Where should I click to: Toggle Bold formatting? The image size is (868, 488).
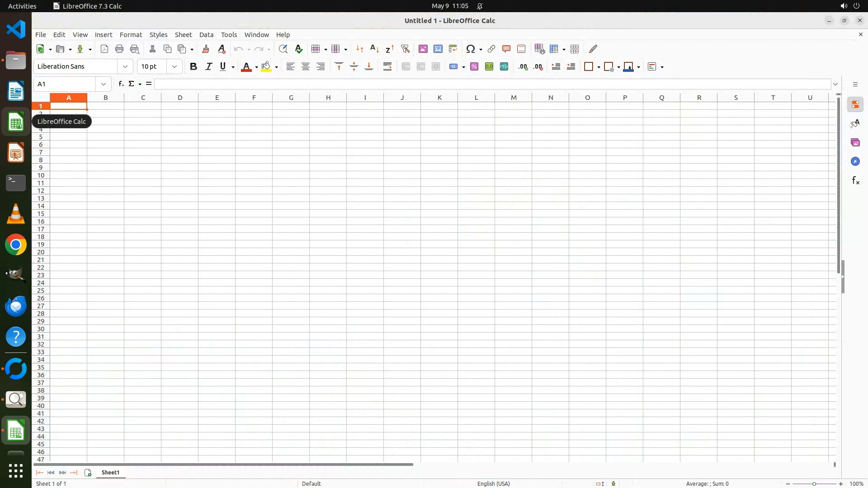point(193,67)
